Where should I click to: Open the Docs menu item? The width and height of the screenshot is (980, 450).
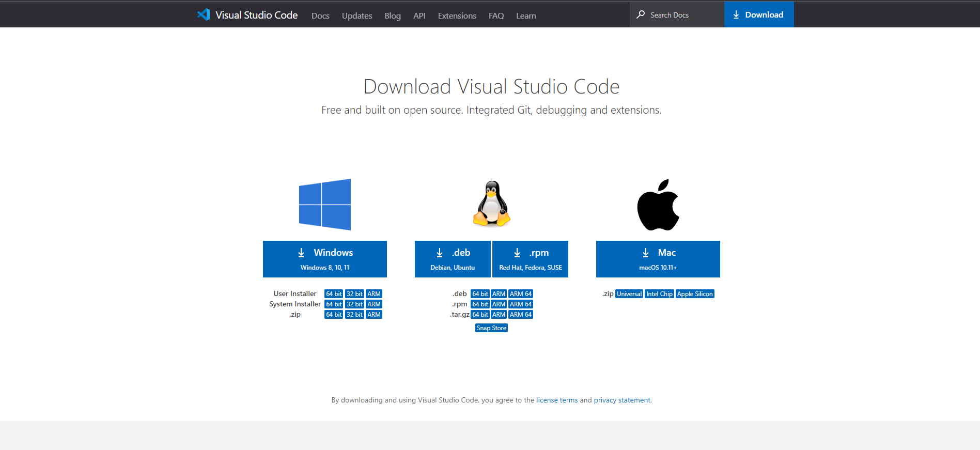pyautogui.click(x=320, y=15)
